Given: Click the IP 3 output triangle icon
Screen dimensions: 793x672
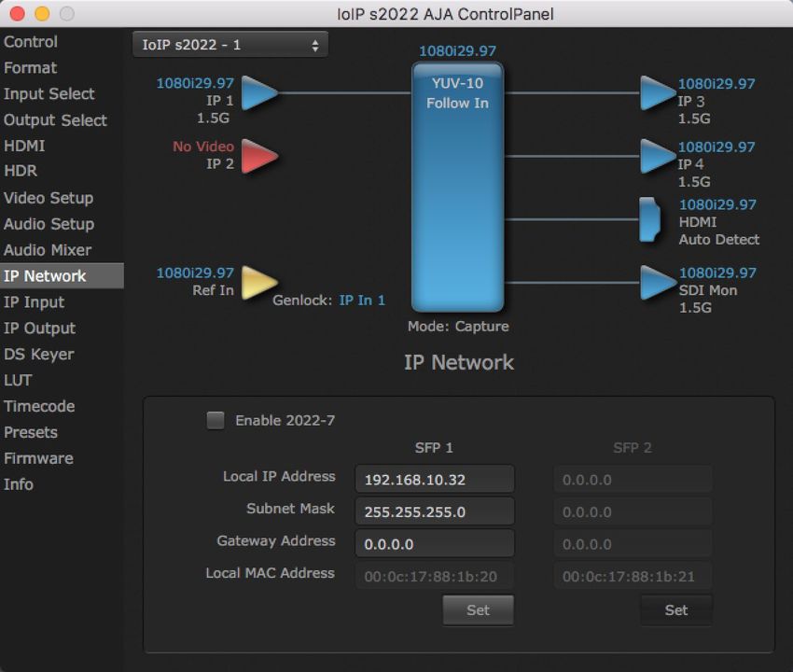Looking at the screenshot, I should [658, 93].
